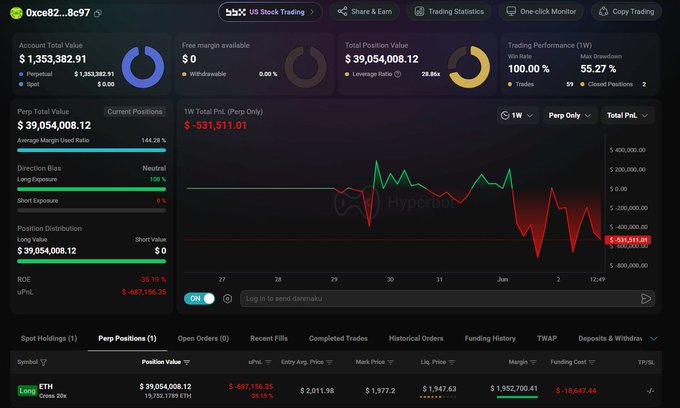Click the One-click Monitor screen icon
680x408 pixels.
[x=511, y=11]
